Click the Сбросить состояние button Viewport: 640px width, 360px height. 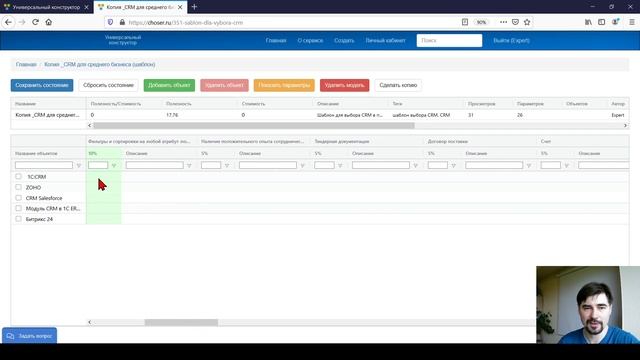click(108, 85)
